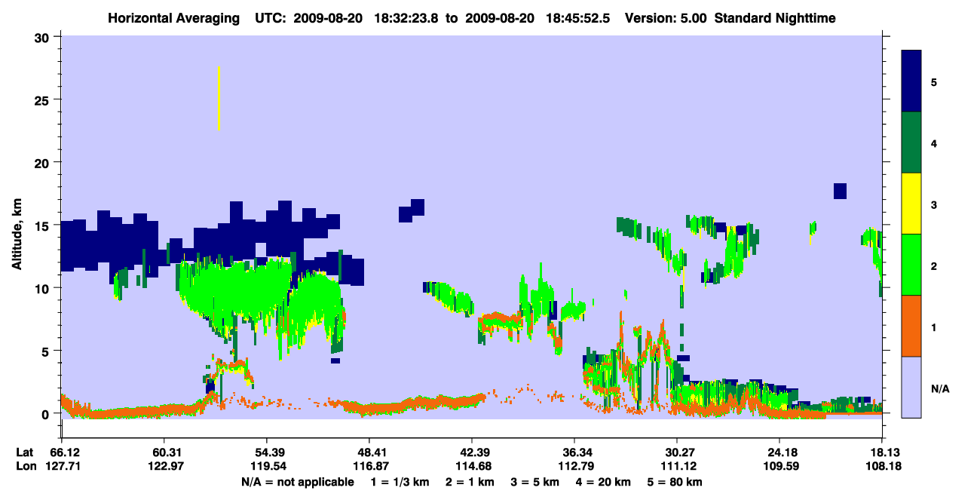Click the longitude value '109.59'
Viewport: 980px width, 503px height.
point(779,466)
